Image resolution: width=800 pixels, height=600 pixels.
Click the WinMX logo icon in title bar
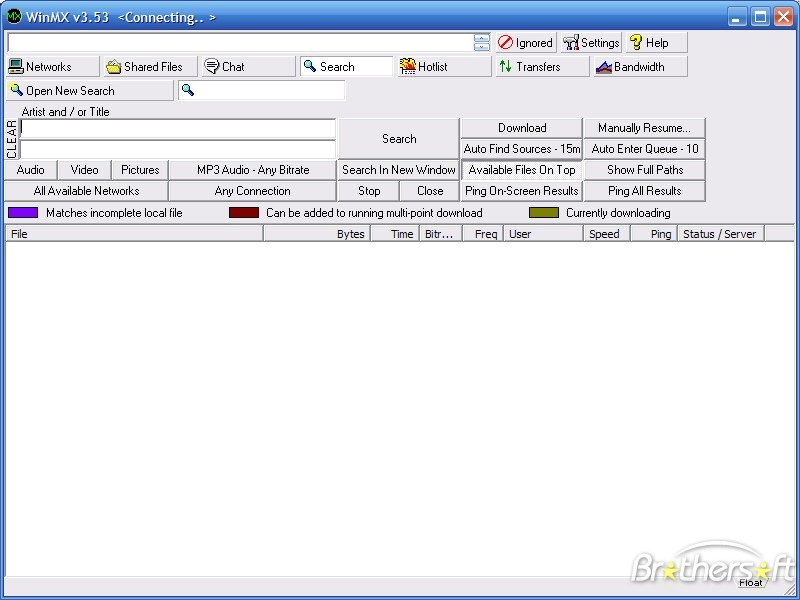[14, 16]
